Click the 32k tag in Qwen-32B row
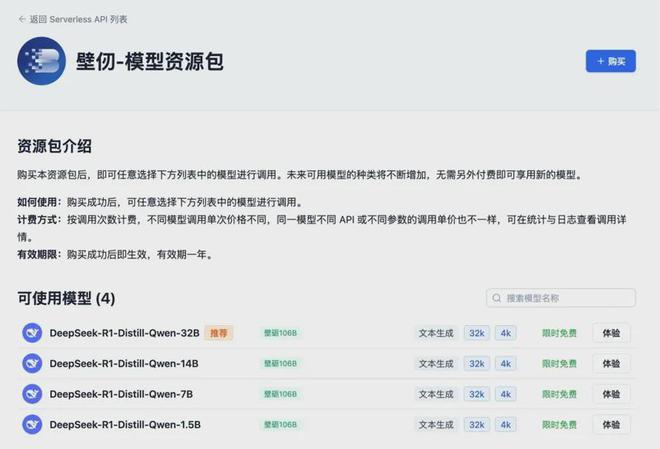 [x=477, y=333]
